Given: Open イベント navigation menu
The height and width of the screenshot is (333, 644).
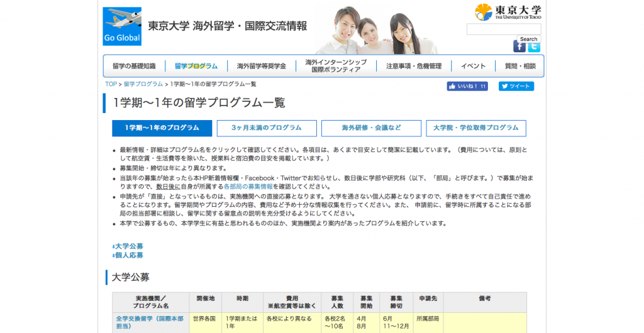Looking at the screenshot, I should click(x=473, y=66).
